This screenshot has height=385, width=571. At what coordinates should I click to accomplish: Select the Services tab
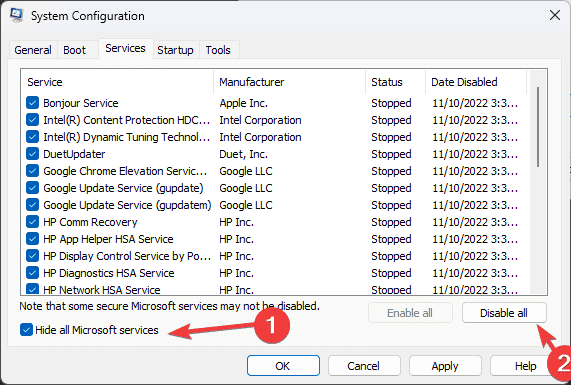coord(125,48)
